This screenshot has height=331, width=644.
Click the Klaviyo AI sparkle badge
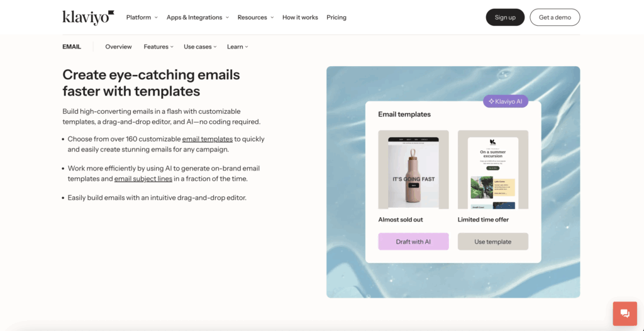pyautogui.click(x=506, y=101)
